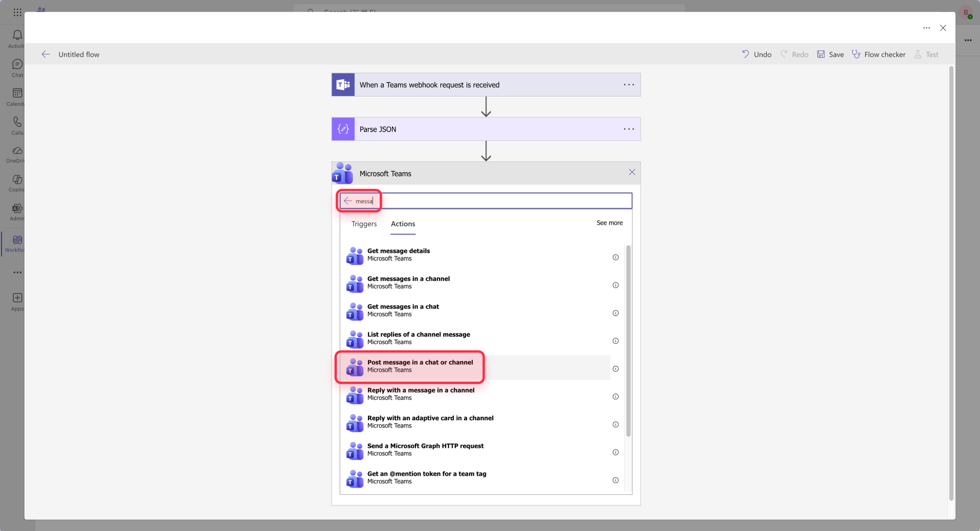Show info for Send a Microsoft Graph HTTP request

click(616, 452)
